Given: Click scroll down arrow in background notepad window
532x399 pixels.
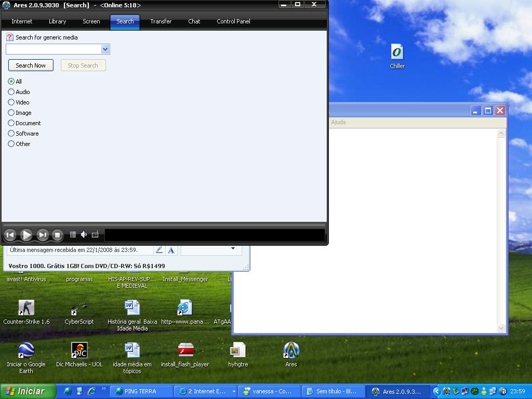Looking at the screenshot, I should (501, 328).
